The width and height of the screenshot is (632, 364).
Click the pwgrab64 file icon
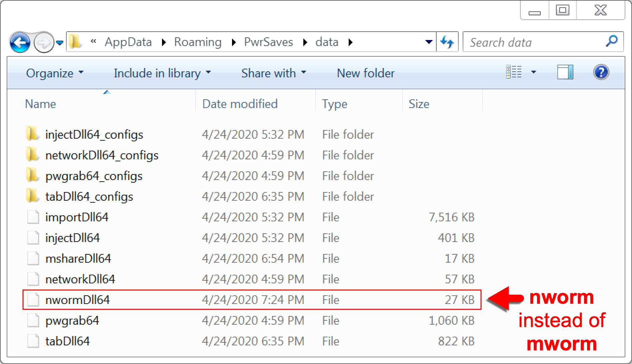(x=33, y=320)
